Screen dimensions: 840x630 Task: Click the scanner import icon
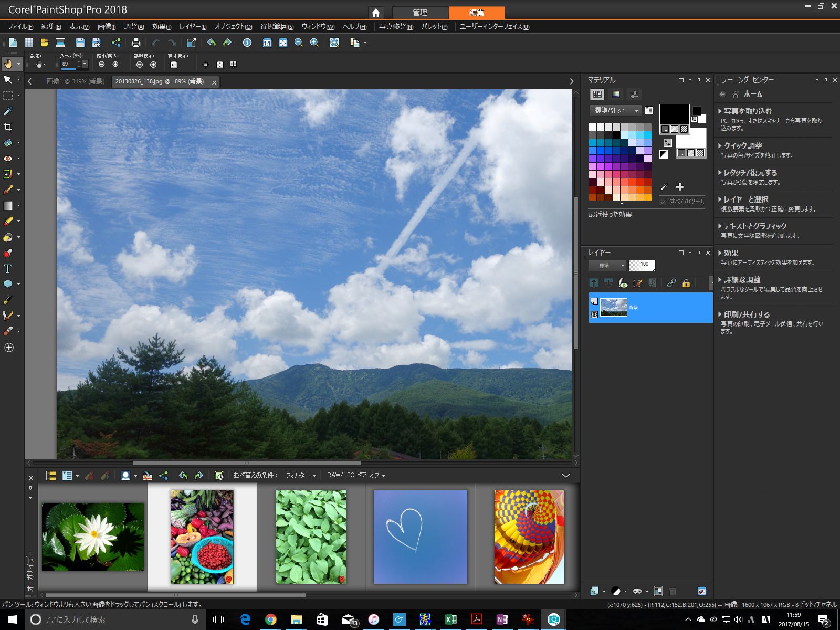pyautogui.click(x=60, y=43)
